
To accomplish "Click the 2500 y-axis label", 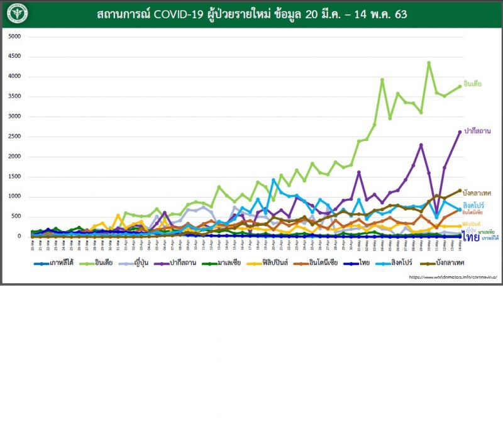I will click(14, 137).
